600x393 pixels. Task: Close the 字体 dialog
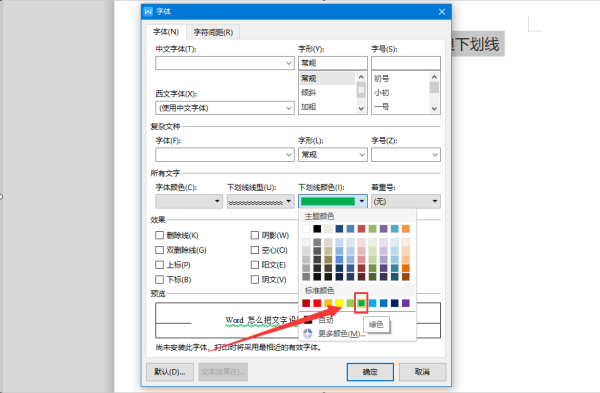[x=442, y=12]
